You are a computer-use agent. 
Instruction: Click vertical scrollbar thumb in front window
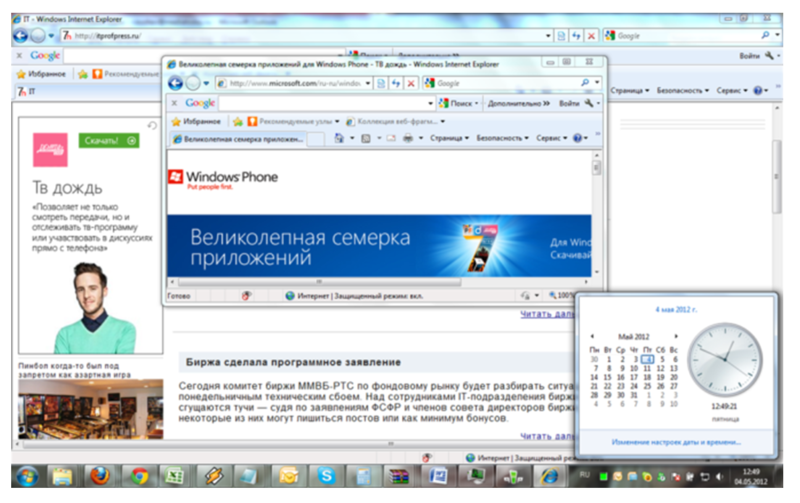(596, 167)
